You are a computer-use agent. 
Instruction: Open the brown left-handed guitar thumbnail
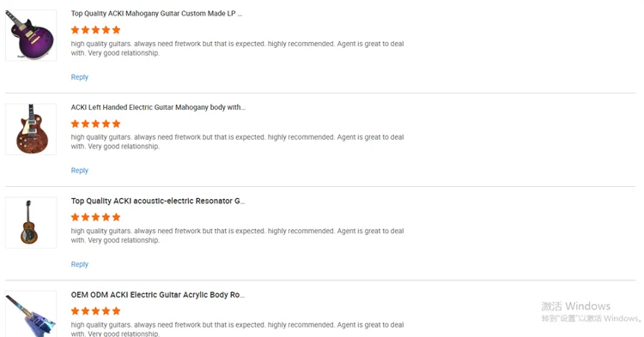point(31,129)
